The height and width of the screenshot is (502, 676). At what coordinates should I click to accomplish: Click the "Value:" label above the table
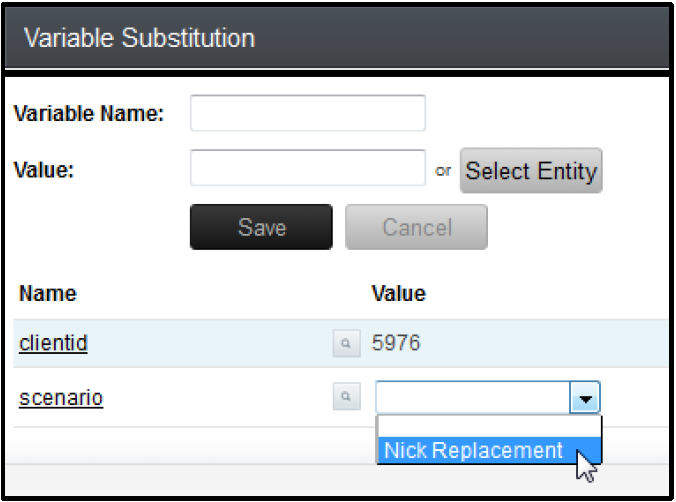pos(46,169)
